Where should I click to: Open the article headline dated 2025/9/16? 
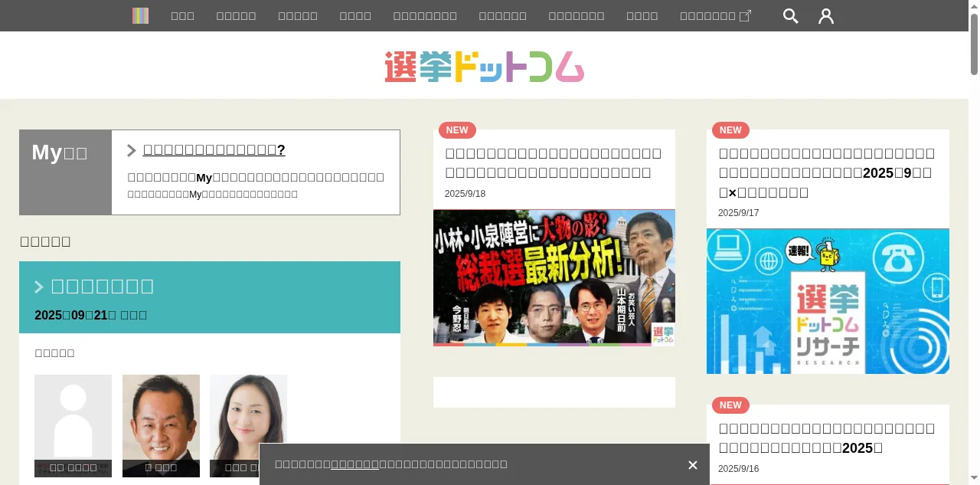click(827, 437)
